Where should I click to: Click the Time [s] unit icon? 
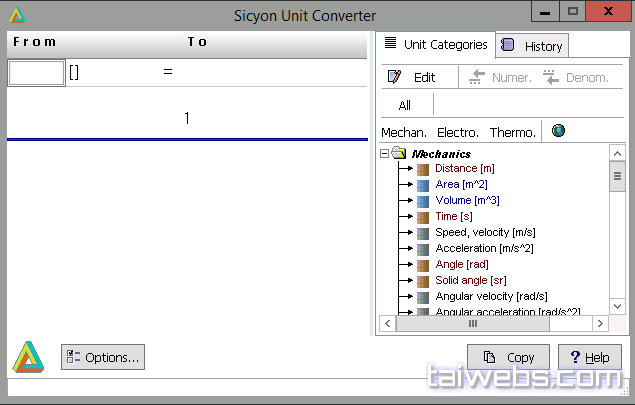click(423, 217)
